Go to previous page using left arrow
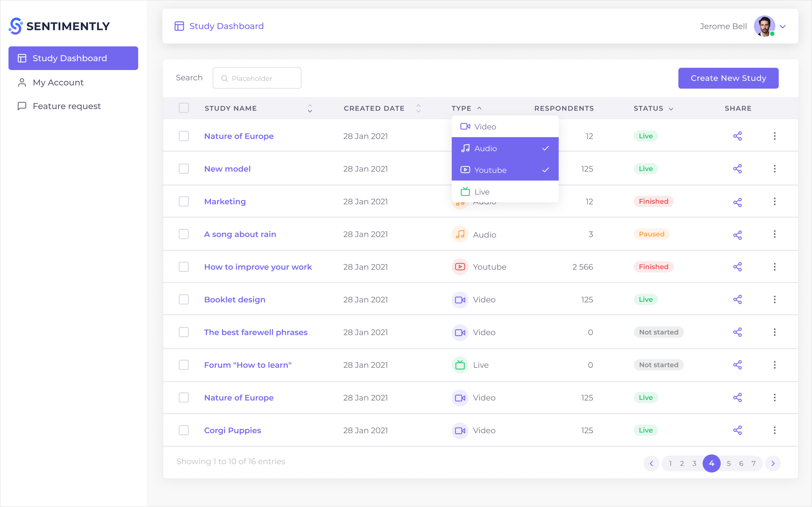812x507 pixels. pyautogui.click(x=651, y=463)
